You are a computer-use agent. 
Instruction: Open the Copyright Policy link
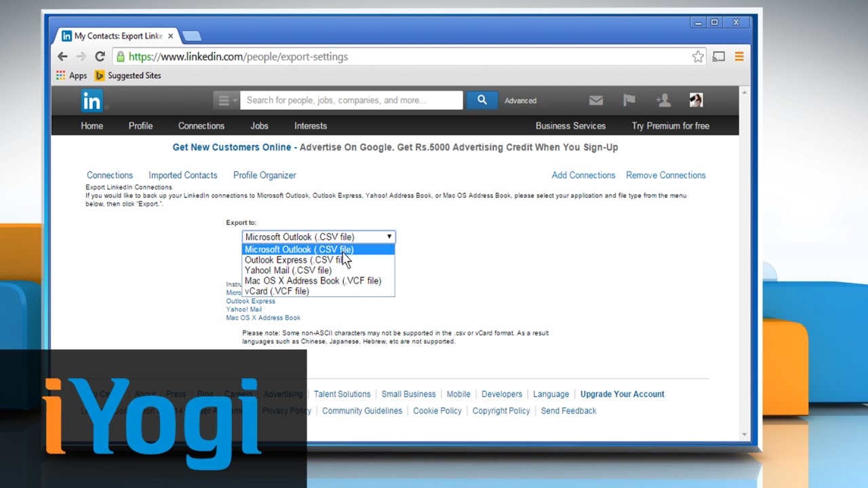click(x=501, y=411)
